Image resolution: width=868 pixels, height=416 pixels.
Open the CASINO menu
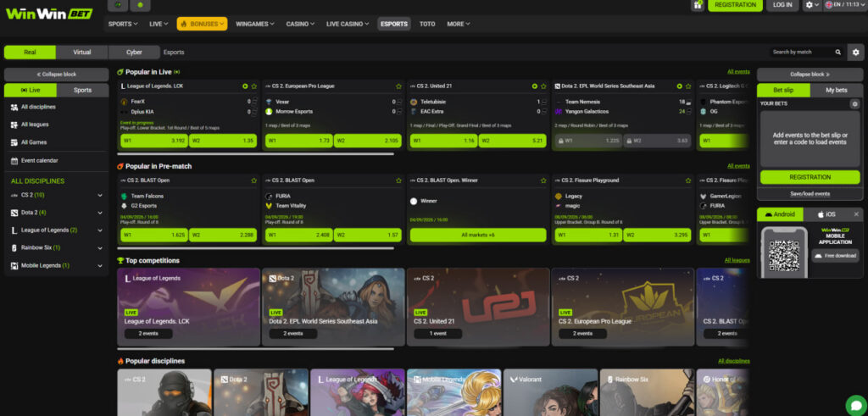click(300, 24)
